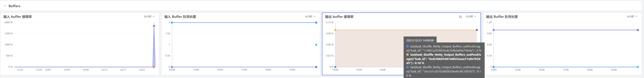Image resolution: width=644 pixels, height=78 pixels.
Task: Open 6小时 time range in 输入 Buffer 队列长度 panel
Action: [x=310, y=16]
